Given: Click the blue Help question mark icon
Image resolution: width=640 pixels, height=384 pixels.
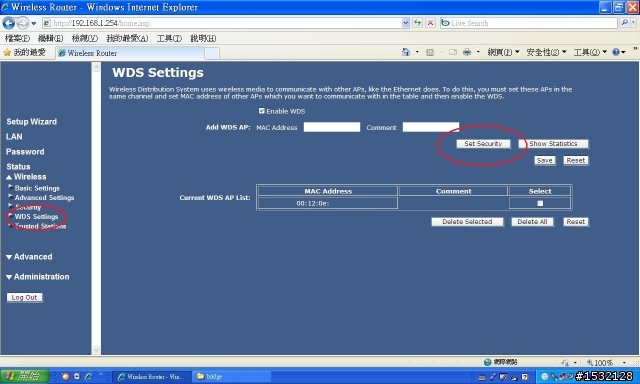Looking at the screenshot, I should [x=616, y=52].
